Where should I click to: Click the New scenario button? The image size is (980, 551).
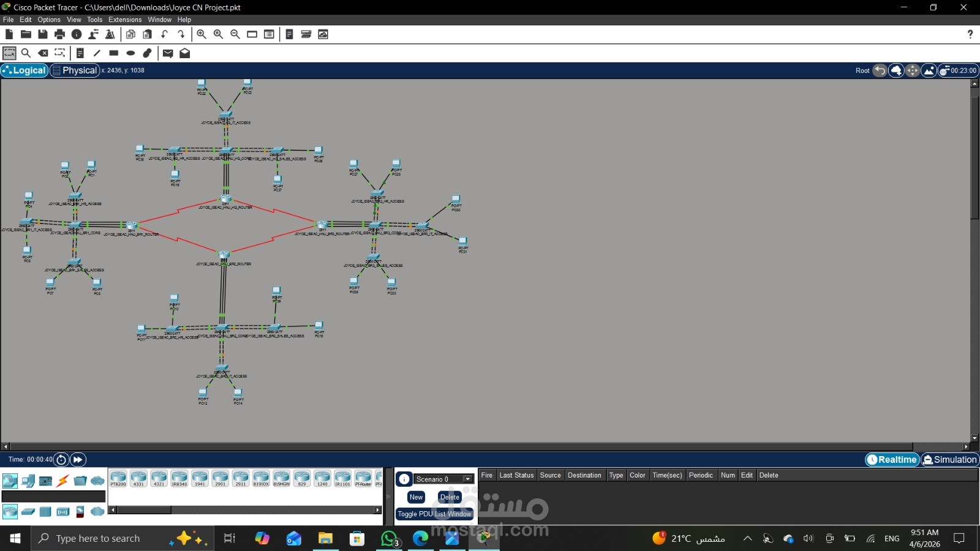click(x=417, y=497)
